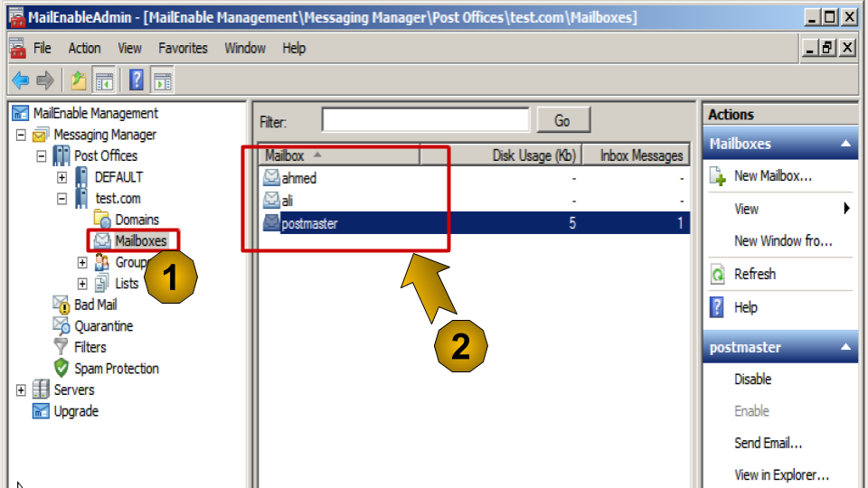Open the Bad Mail icon
The width and height of the screenshot is (868, 488).
tap(61, 305)
